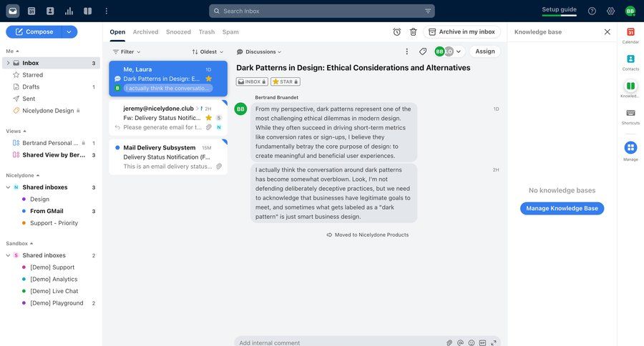
Task: Click Assign button
Action: [485, 51]
